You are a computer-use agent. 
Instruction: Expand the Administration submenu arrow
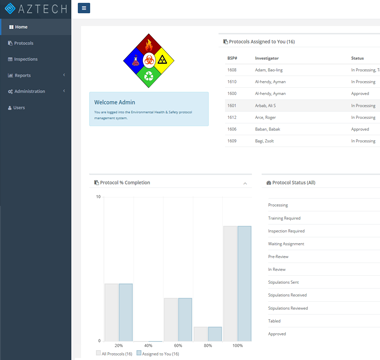click(x=64, y=91)
